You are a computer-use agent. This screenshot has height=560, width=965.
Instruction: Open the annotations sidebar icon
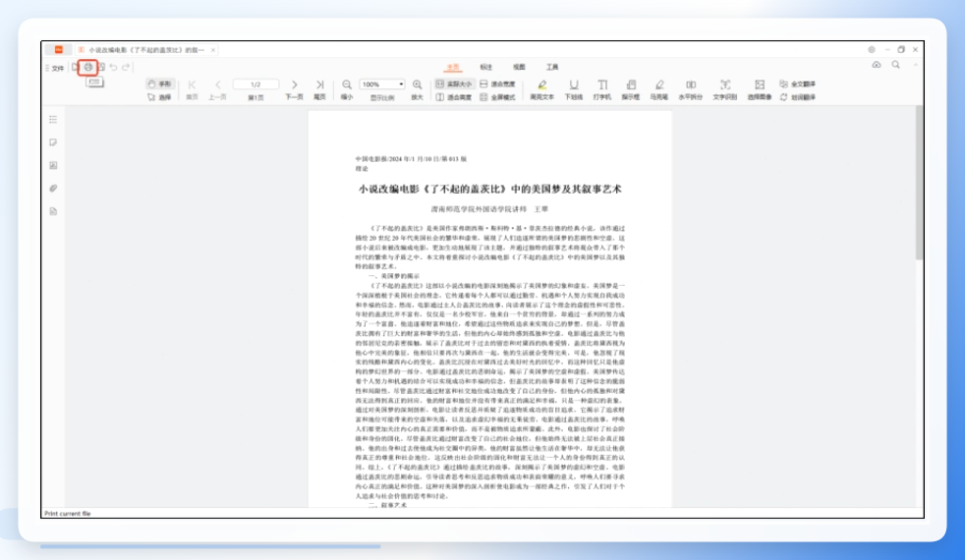(53, 142)
